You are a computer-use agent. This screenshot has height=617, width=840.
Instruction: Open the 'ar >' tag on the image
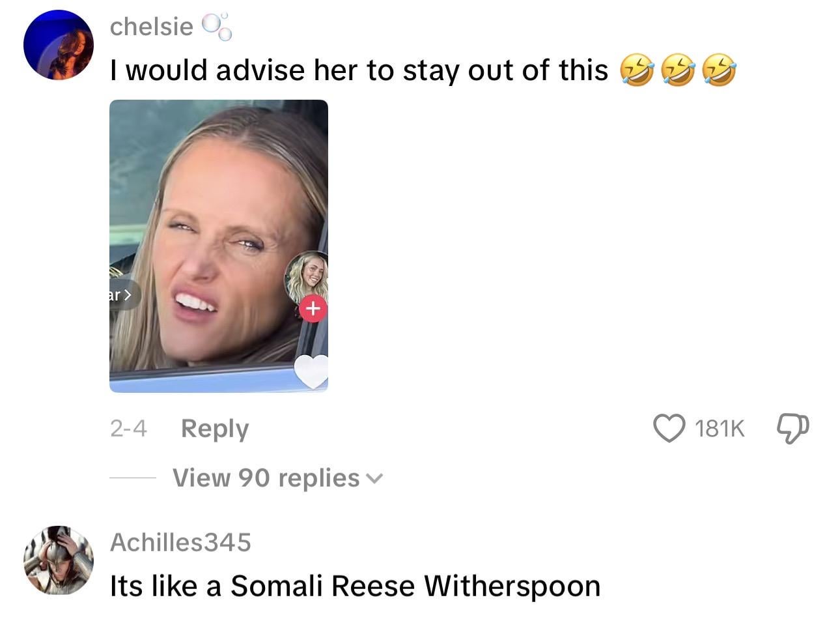point(124,295)
